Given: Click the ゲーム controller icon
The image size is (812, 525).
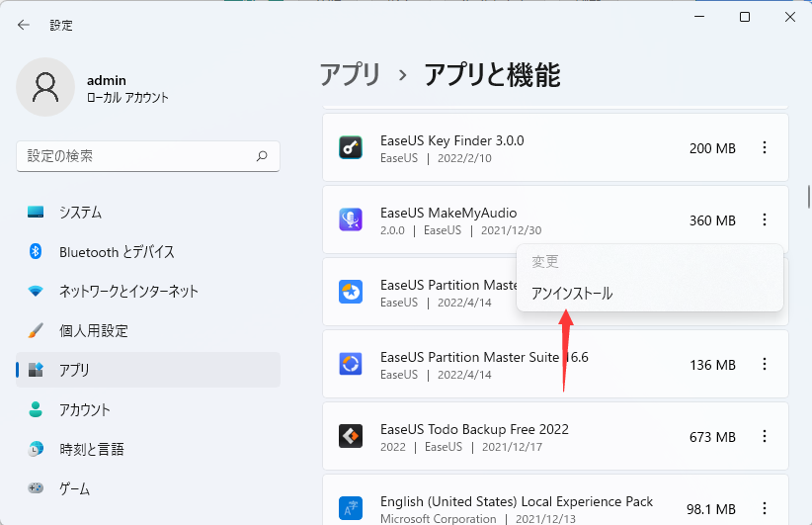Looking at the screenshot, I should [x=36, y=487].
